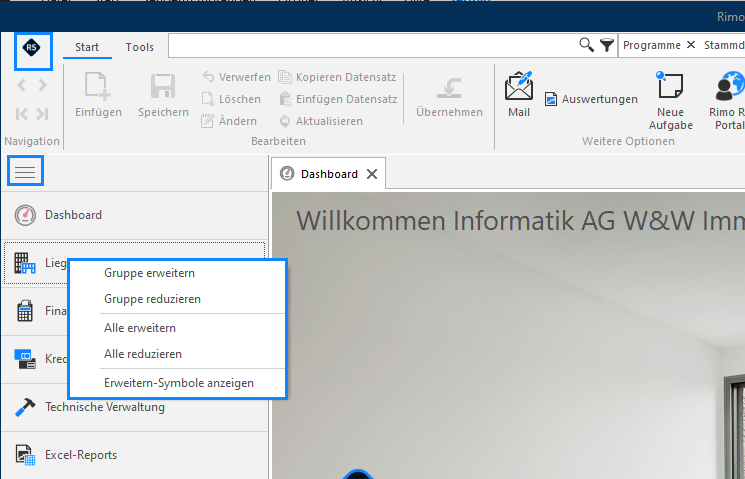Click Löschen in the Bearbeiten group
Image resolution: width=745 pixels, height=479 pixels.
coord(231,99)
